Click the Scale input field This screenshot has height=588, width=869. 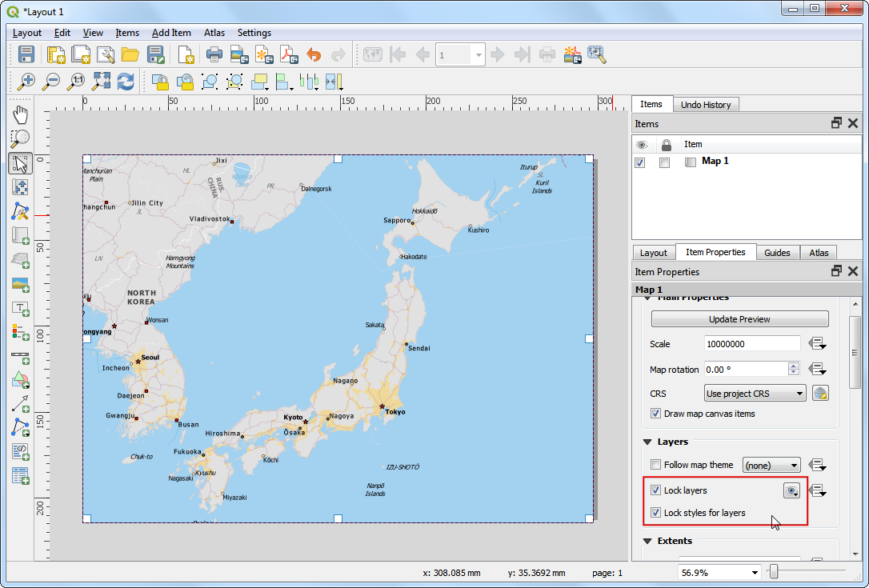pos(751,344)
